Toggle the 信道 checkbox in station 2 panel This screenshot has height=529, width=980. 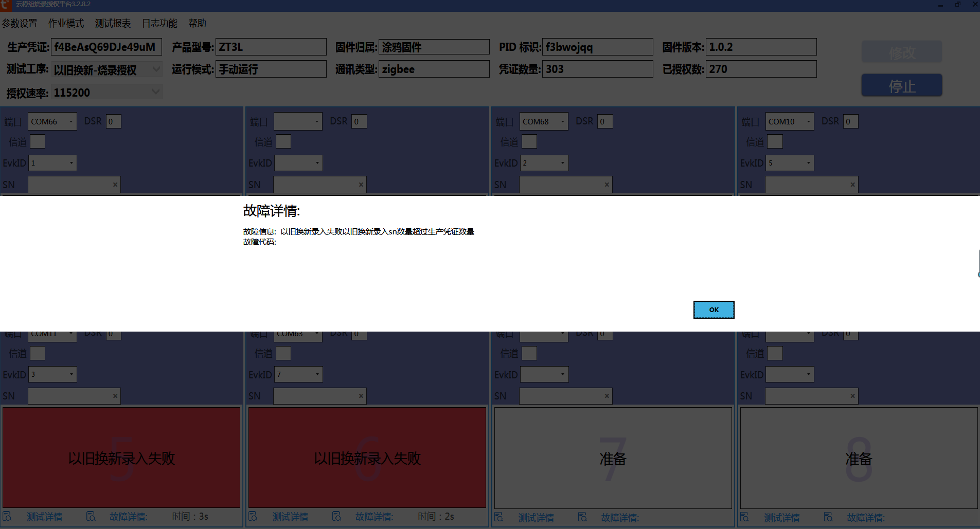[x=283, y=141]
